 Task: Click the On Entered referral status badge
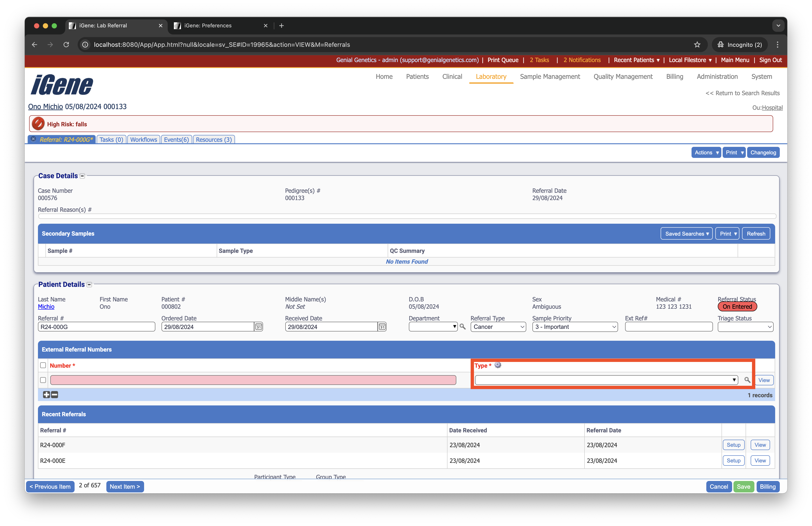point(737,307)
